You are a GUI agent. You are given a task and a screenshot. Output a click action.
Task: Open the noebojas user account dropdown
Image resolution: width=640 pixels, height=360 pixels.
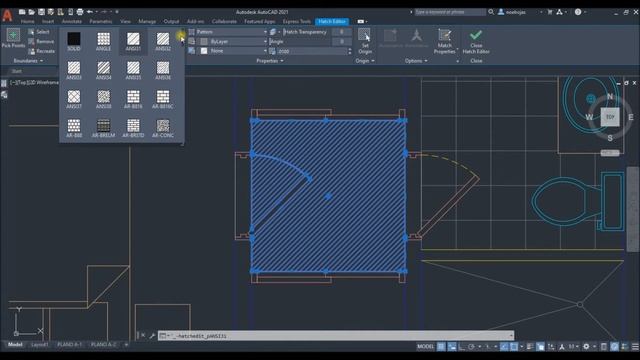tap(520, 12)
